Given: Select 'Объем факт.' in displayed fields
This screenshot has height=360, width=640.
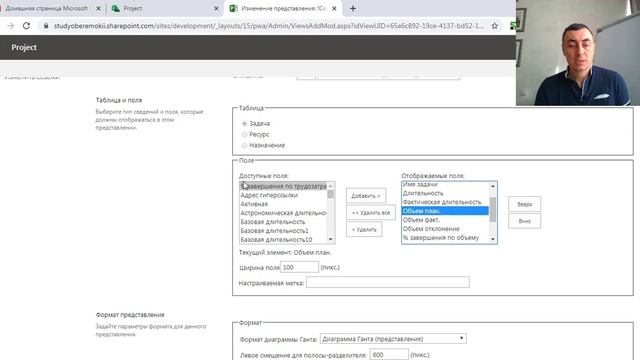Looking at the screenshot, I should (445, 220).
